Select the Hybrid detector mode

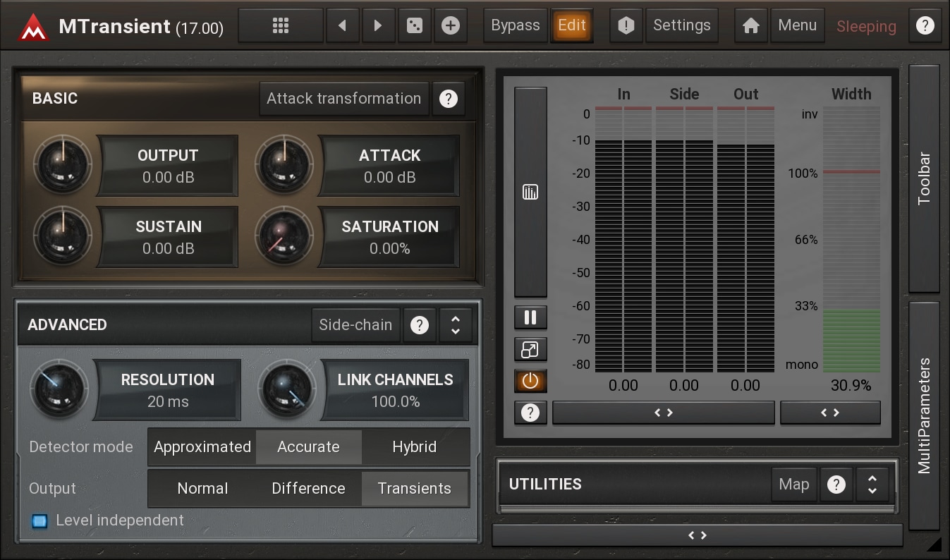414,447
